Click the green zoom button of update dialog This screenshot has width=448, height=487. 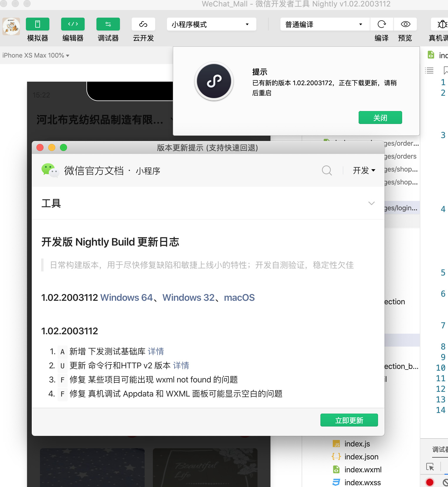[x=63, y=147]
